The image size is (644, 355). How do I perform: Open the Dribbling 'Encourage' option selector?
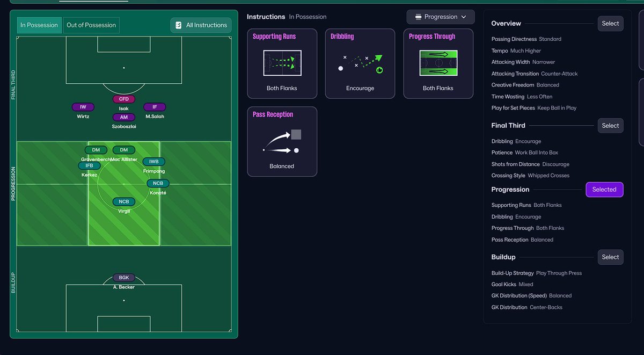(360, 88)
